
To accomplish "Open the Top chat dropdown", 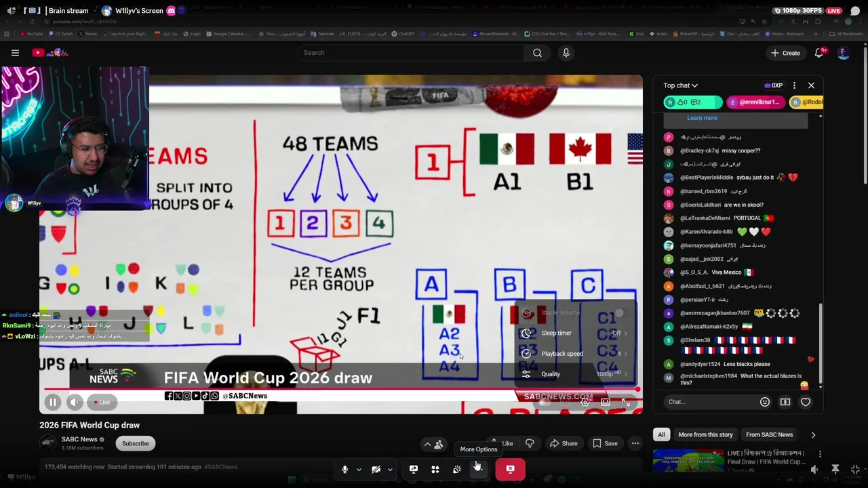I will [680, 85].
